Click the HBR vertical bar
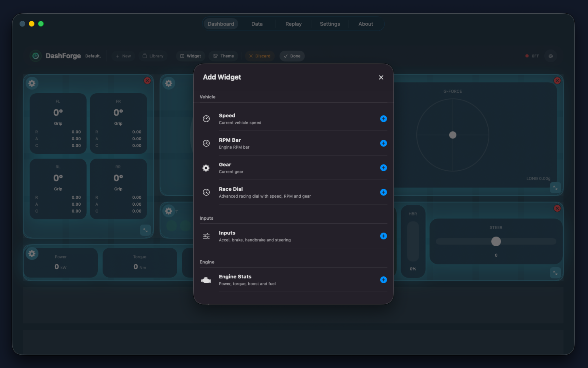 coord(413,241)
